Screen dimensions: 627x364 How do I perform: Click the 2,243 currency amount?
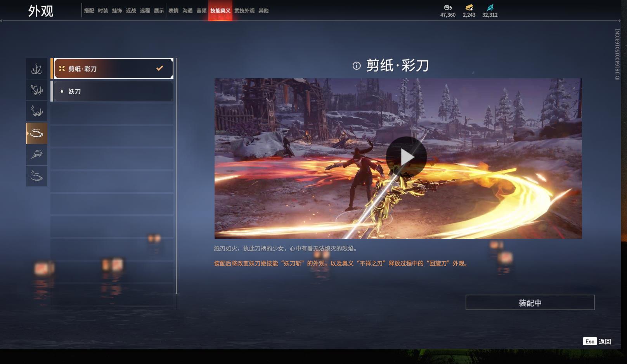pyautogui.click(x=469, y=15)
